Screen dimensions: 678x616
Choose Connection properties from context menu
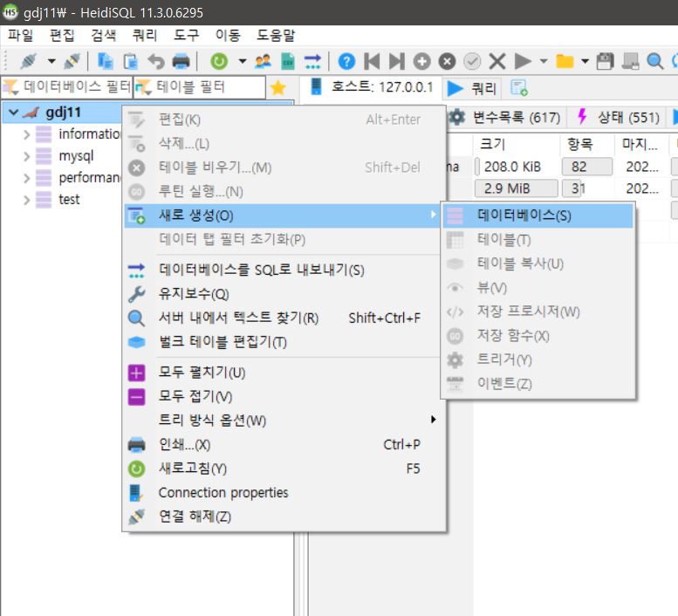284,493
